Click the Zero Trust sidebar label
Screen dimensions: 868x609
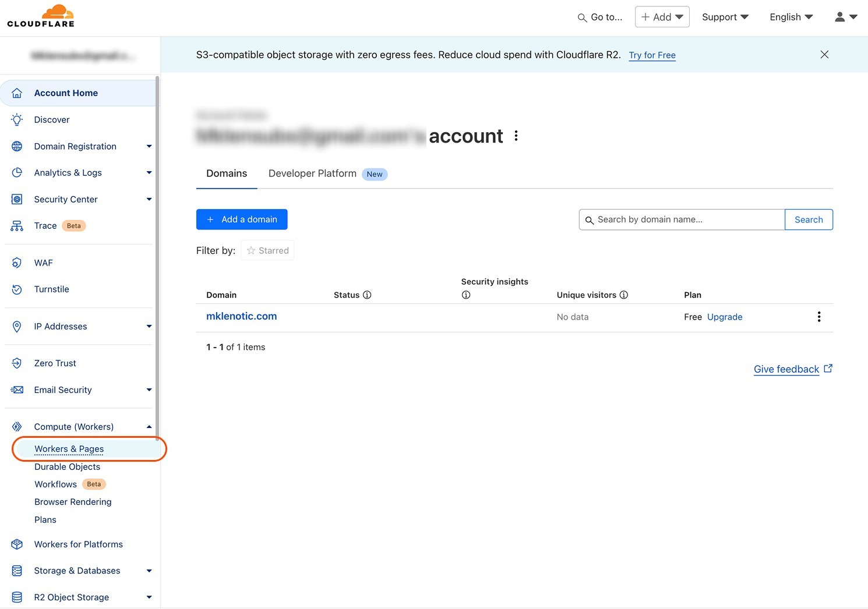(x=55, y=363)
